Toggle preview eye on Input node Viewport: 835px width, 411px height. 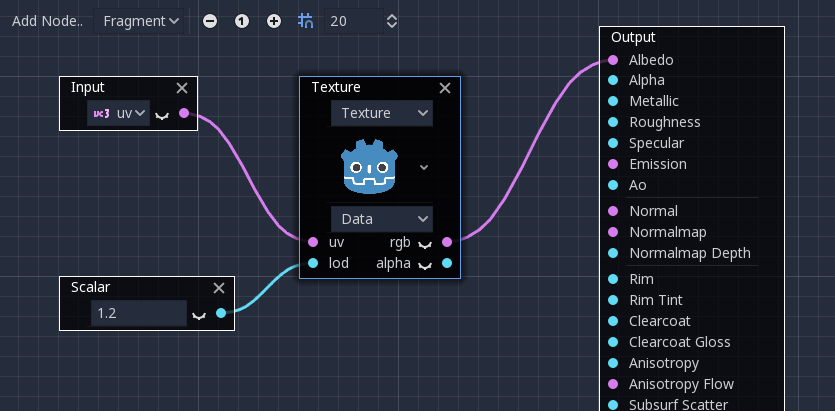(x=162, y=115)
